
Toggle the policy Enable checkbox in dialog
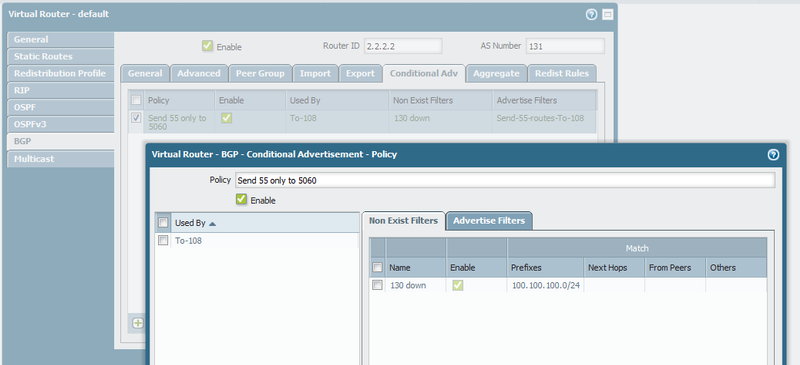point(241,200)
